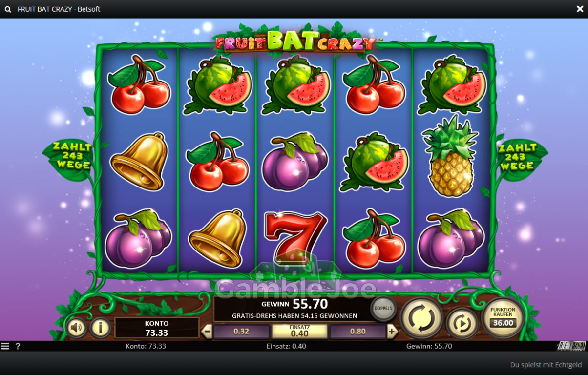Select the 0.32 bet option
This screenshot has height=375, width=588.
pyautogui.click(x=241, y=332)
